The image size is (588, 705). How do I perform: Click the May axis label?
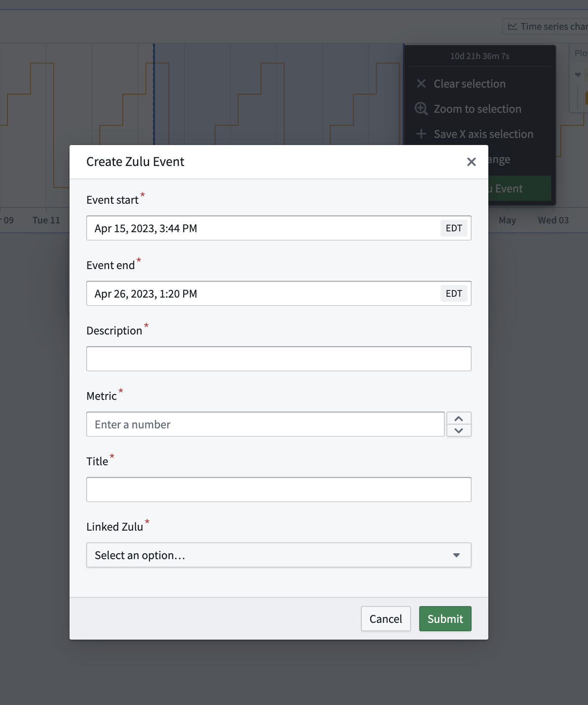pos(507,220)
